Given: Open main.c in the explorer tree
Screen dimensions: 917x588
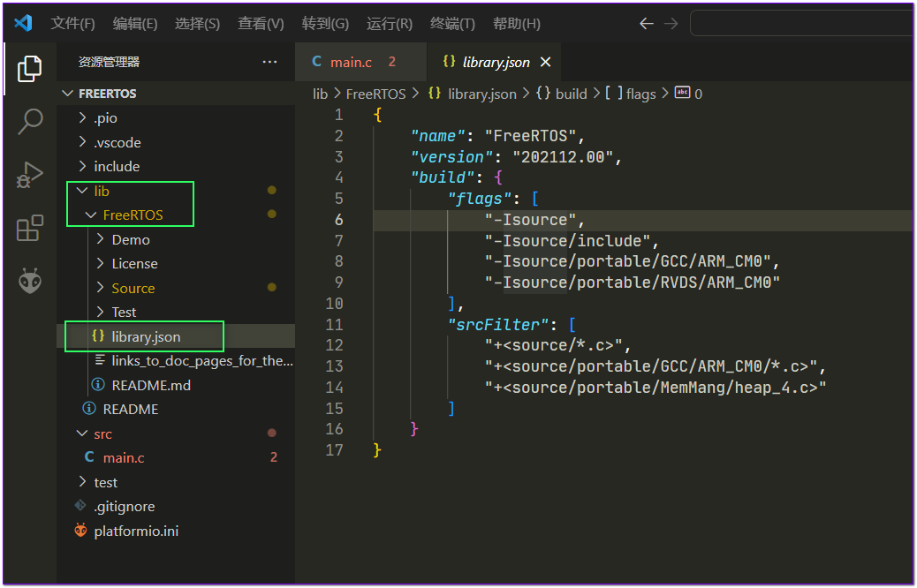Looking at the screenshot, I should click(176, 457).
